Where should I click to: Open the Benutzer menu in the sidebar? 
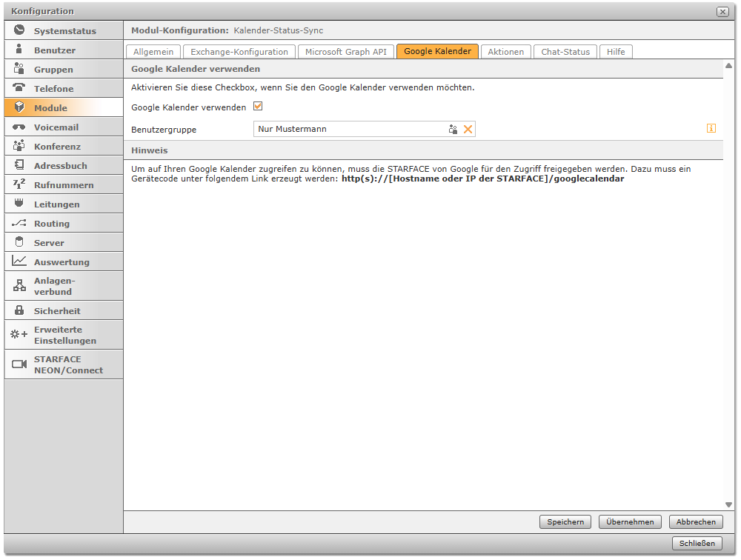point(54,50)
